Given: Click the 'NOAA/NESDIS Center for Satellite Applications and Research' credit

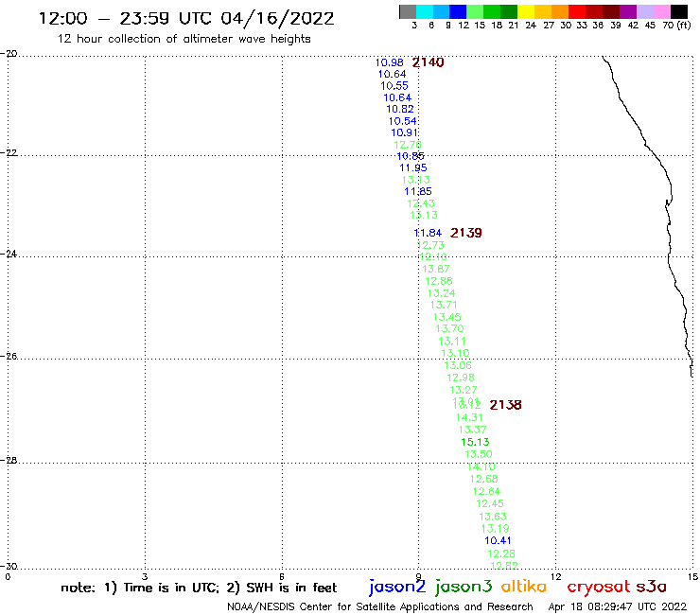Looking at the screenshot, I should (380, 606).
